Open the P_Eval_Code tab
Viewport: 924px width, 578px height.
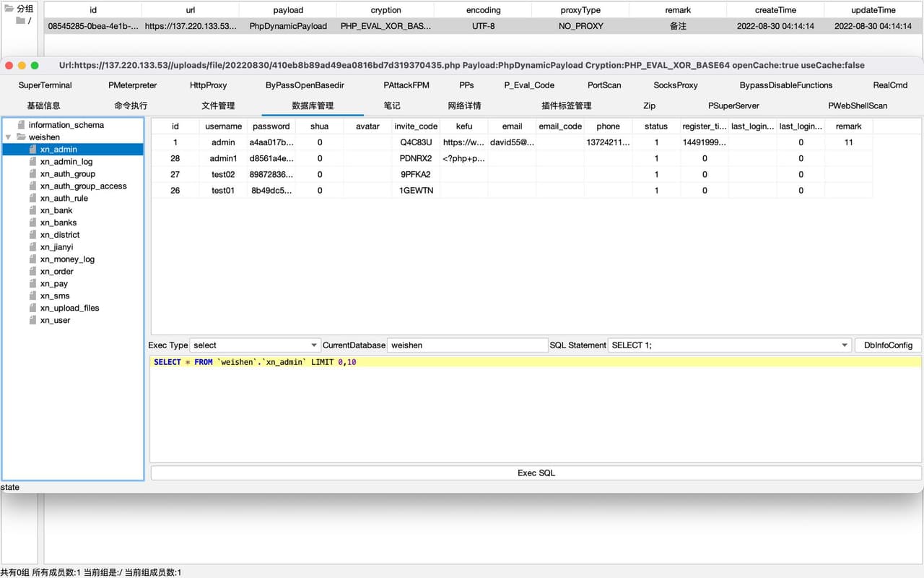pyautogui.click(x=529, y=85)
